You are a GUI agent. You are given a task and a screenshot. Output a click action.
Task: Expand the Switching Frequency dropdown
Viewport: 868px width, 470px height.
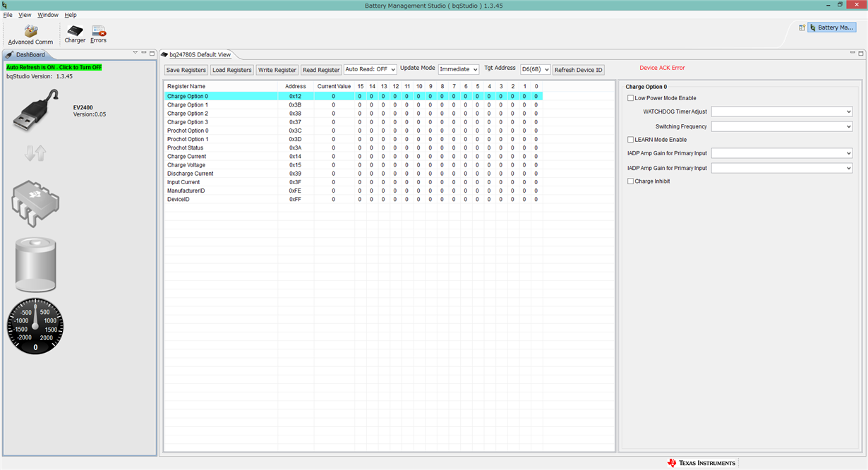coord(782,126)
